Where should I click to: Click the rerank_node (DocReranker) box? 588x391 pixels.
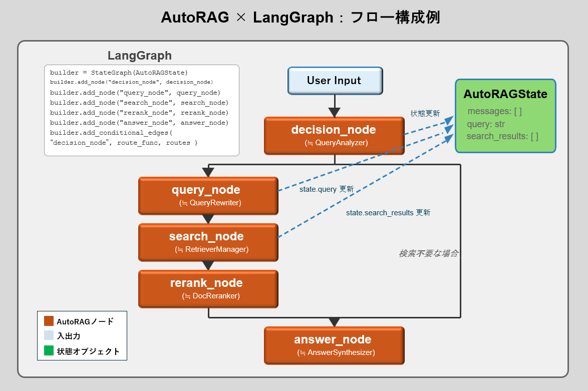[207, 288]
